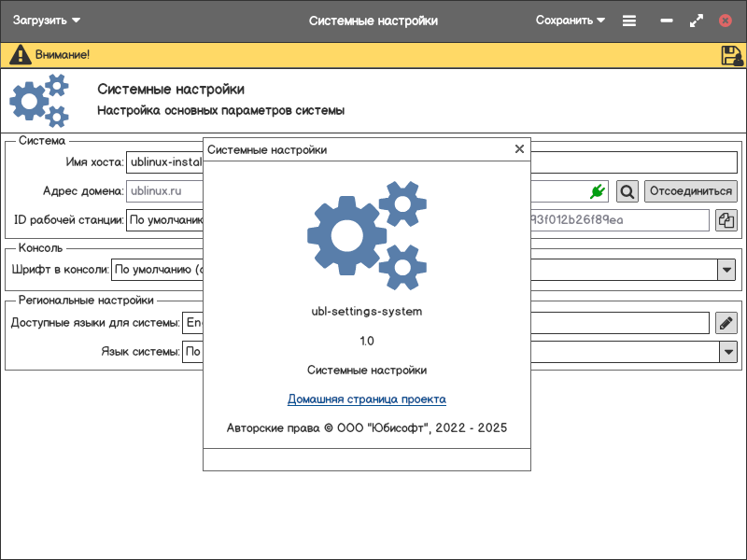Click the warning triangle icon
This screenshot has height=560, width=747.
(20, 55)
